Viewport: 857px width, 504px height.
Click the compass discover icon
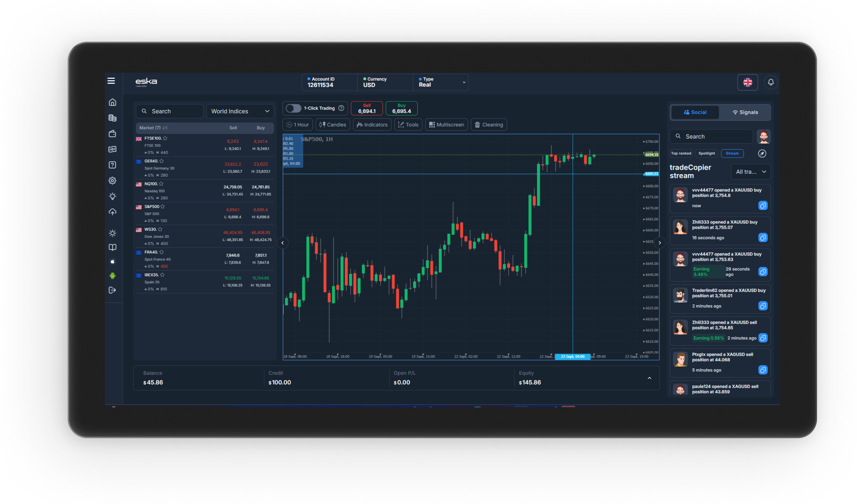(762, 154)
